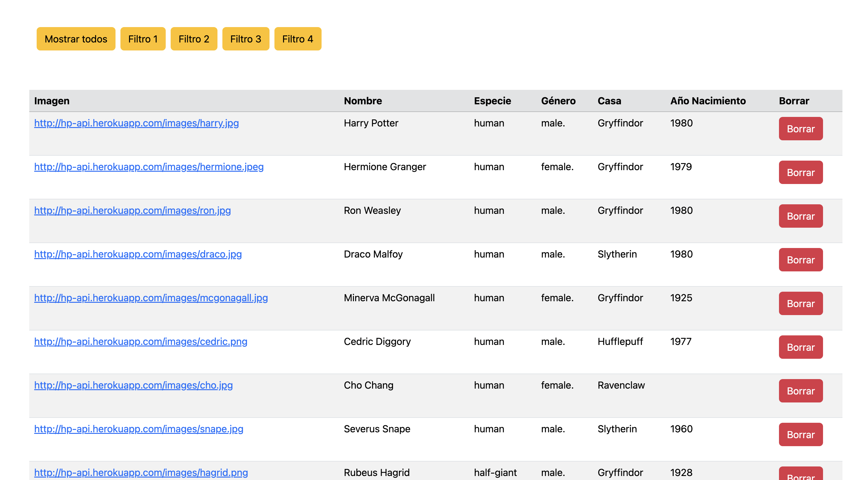Delete Cedric Diggory row with Borrar
The height and width of the screenshot is (480, 868).
[x=800, y=347]
